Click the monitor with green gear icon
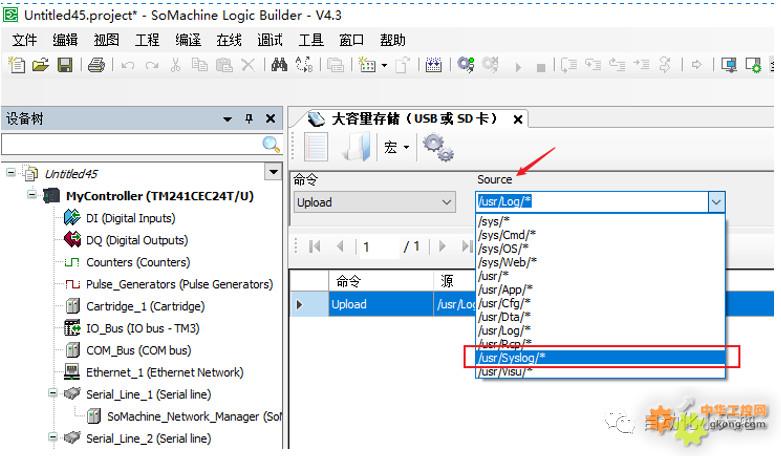The image size is (781, 456). pos(753,65)
